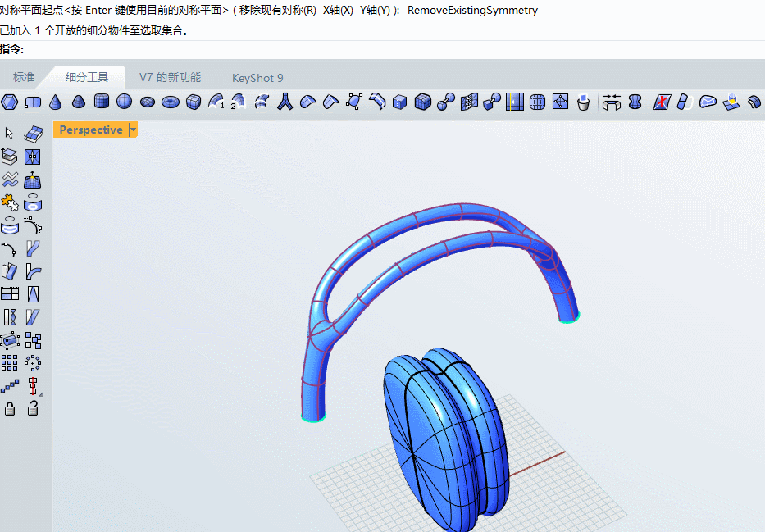Image resolution: width=765 pixels, height=532 pixels.
Task: Click the Y轴(Y) command option
Action: coord(375,10)
